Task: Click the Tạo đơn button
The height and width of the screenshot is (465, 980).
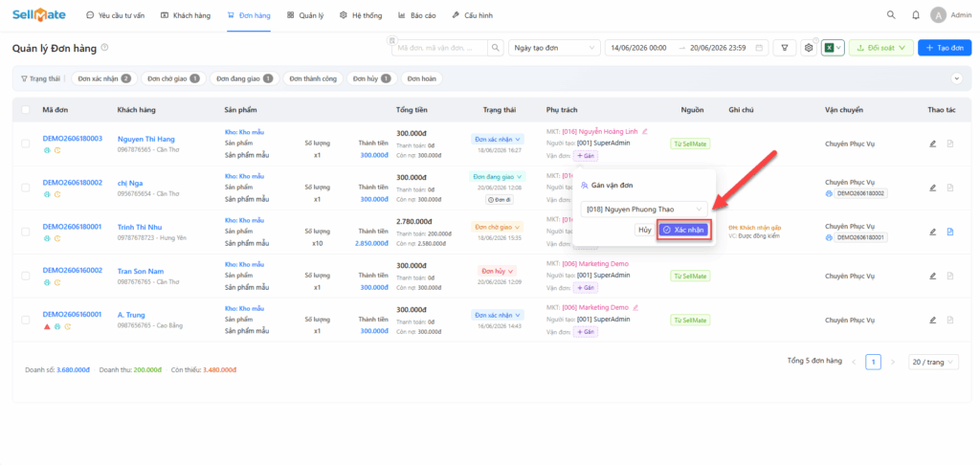Action: coord(945,48)
